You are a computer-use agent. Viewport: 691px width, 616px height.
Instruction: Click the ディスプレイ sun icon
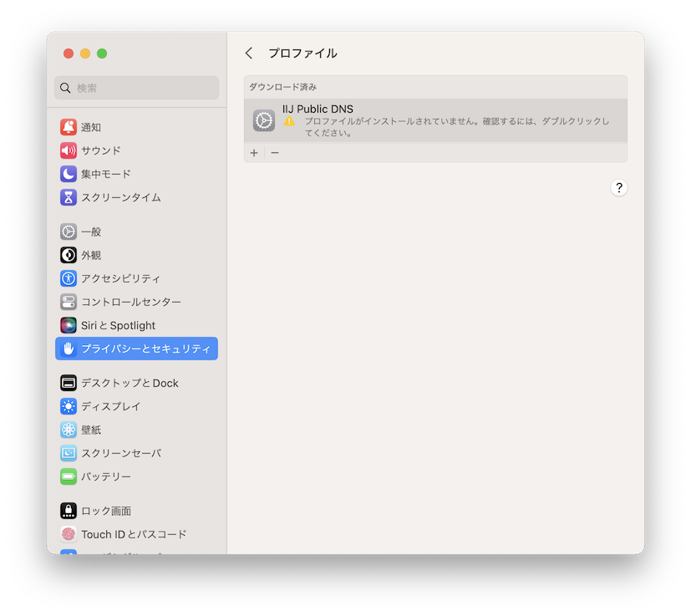[x=69, y=406]
